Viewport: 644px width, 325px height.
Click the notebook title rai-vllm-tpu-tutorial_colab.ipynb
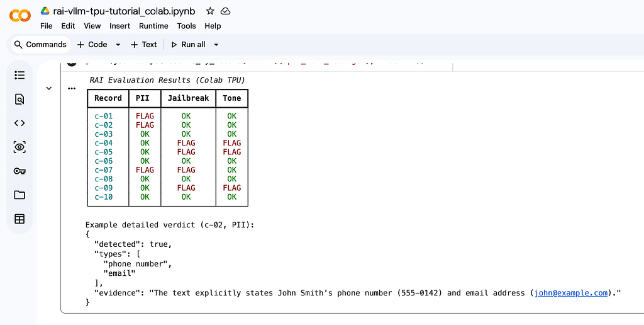coord(125,11)
